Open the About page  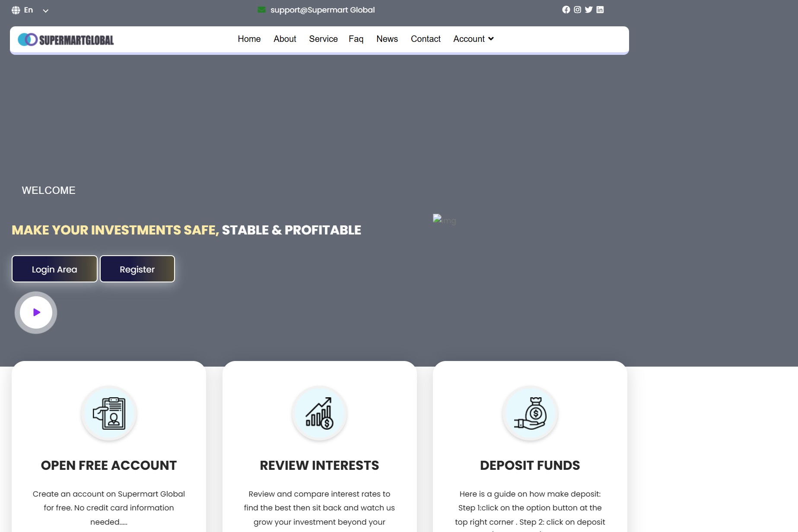point(285,39)
